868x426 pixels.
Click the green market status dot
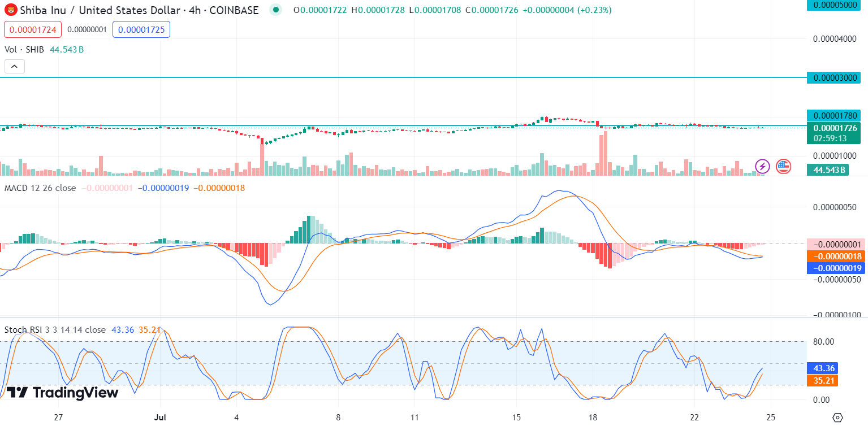[275, 10]
